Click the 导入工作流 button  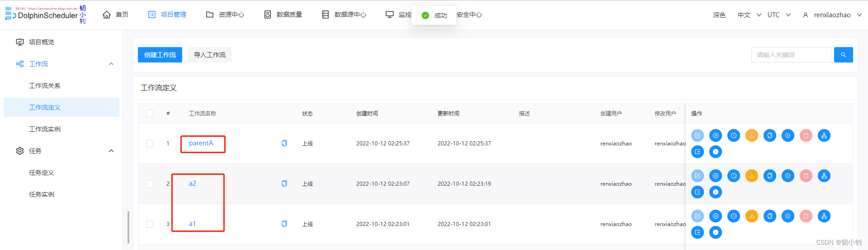[210, 55]
